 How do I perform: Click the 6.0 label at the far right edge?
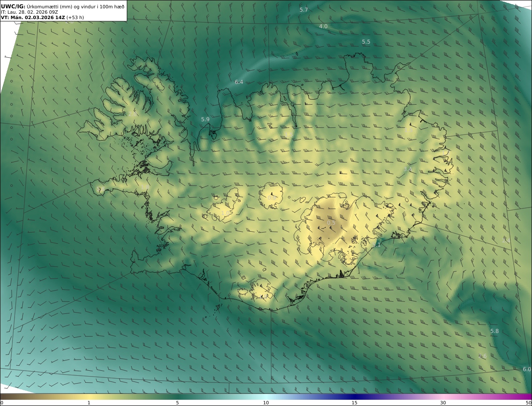pyautogui.click(x=527, y=369)
